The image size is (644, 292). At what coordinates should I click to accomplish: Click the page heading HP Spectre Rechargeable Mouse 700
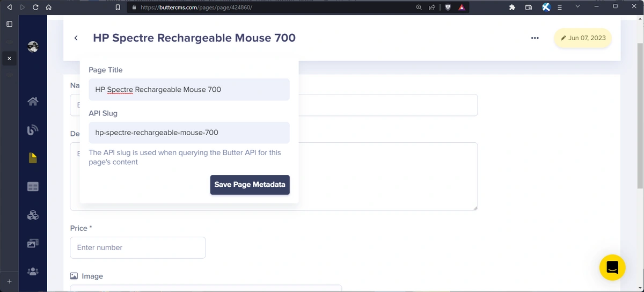[x=194, y=38]
